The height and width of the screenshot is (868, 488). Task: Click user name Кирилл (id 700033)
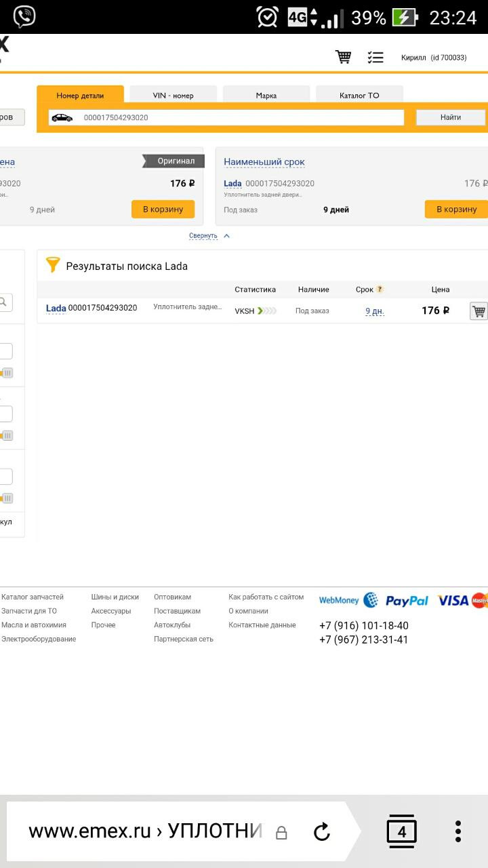tap(434, 58)
